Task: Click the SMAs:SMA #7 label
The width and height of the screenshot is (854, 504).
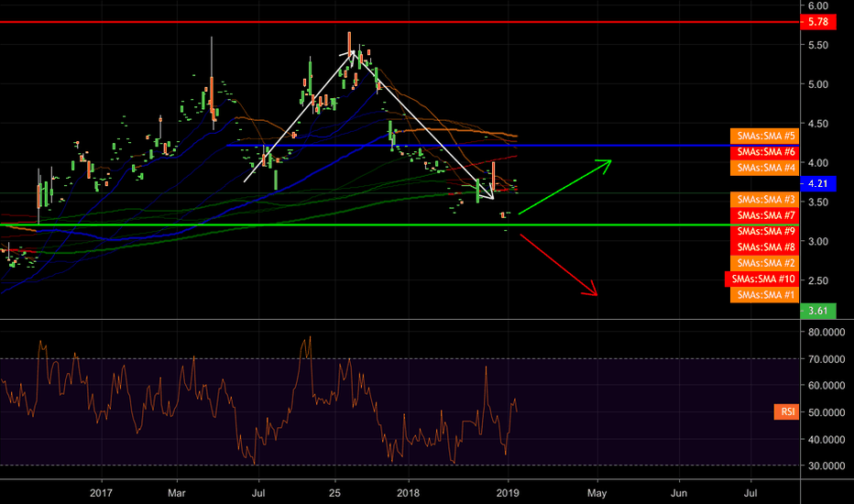Action: click(765, 215)
